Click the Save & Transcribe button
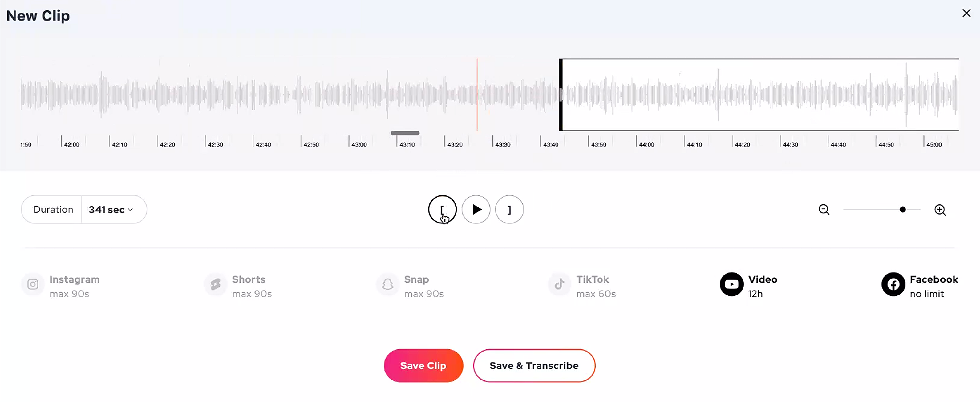 (534, 365)
